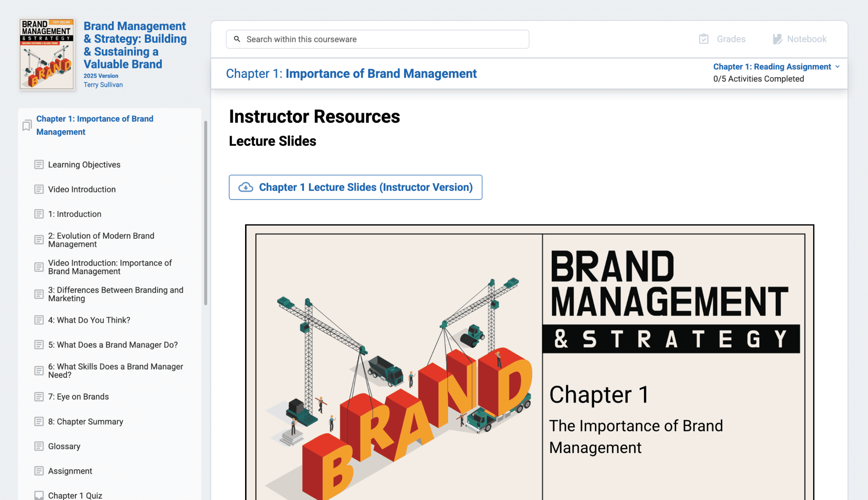Click the cloud download icon for lecture slides
The image size is (868, 500).
pyautogui.click(x=246, y=187)
